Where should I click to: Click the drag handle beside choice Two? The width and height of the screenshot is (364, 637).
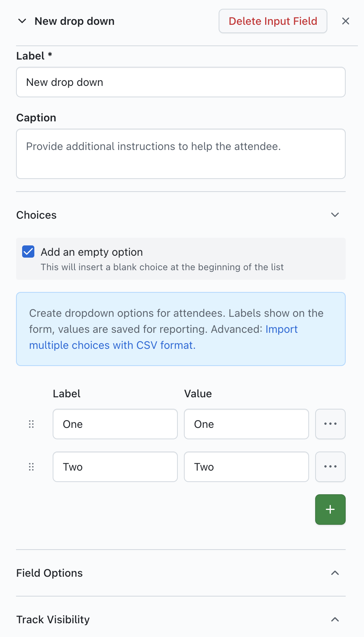[31, 467]
